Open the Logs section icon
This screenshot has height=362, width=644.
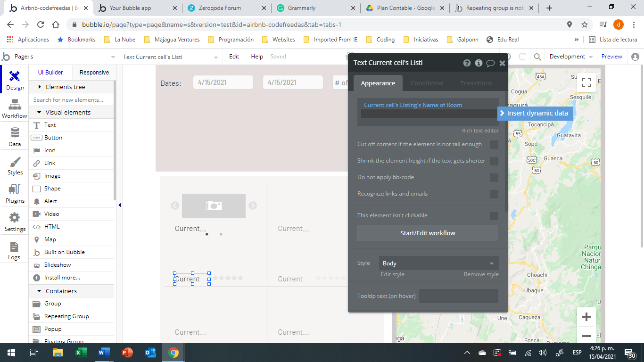pyautogui.click(x=15, y=250)
